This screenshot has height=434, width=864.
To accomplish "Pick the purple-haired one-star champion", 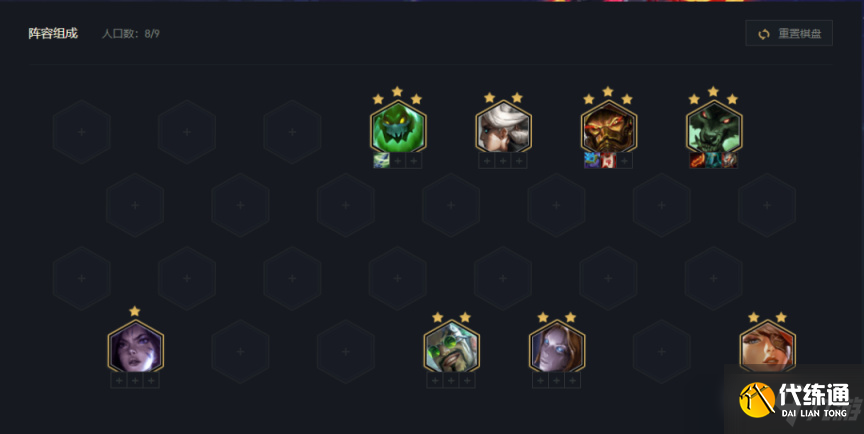I will [x=135, y=347].
